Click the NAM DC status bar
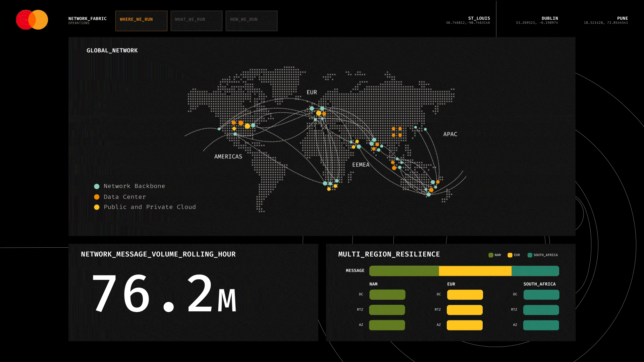Image resolution: width=644 pixels, height=362 pixels. coord(387,295)
